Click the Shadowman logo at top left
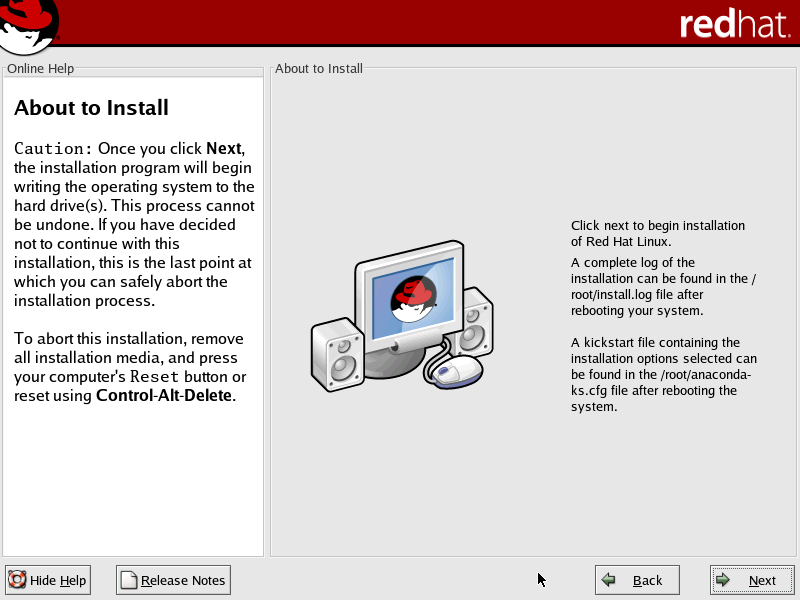Image resolution: width=800 pixels, height=600 pixels. coord(29,26)
